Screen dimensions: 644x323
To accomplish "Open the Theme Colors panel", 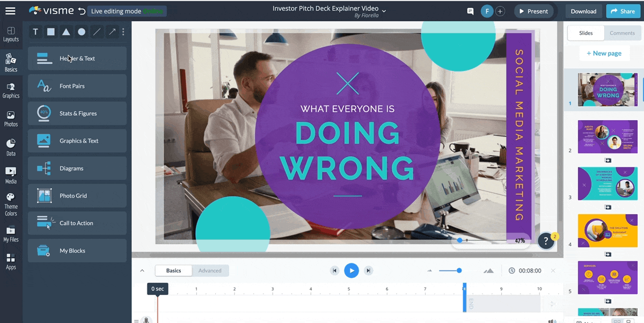I will (11, 204).
